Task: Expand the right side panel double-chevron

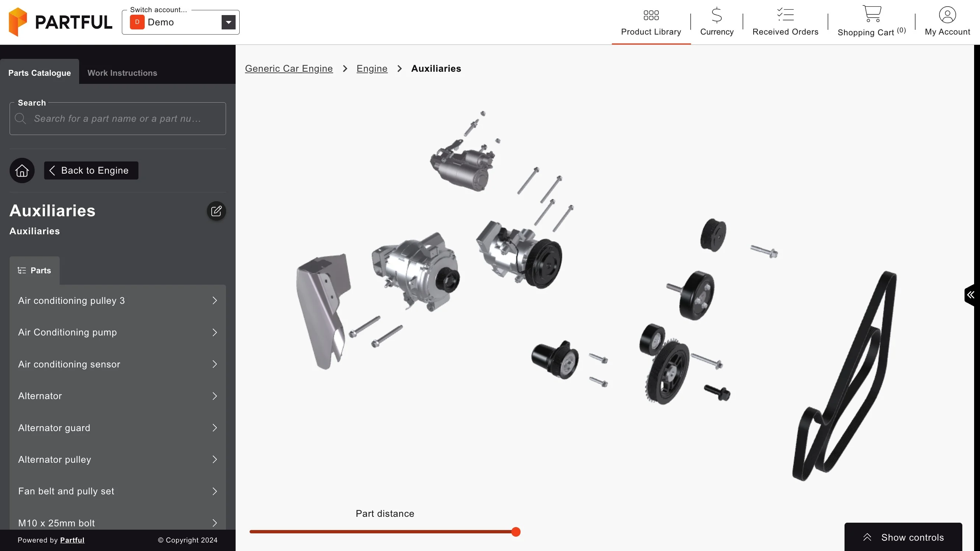Action: click(x=970, y=295)
